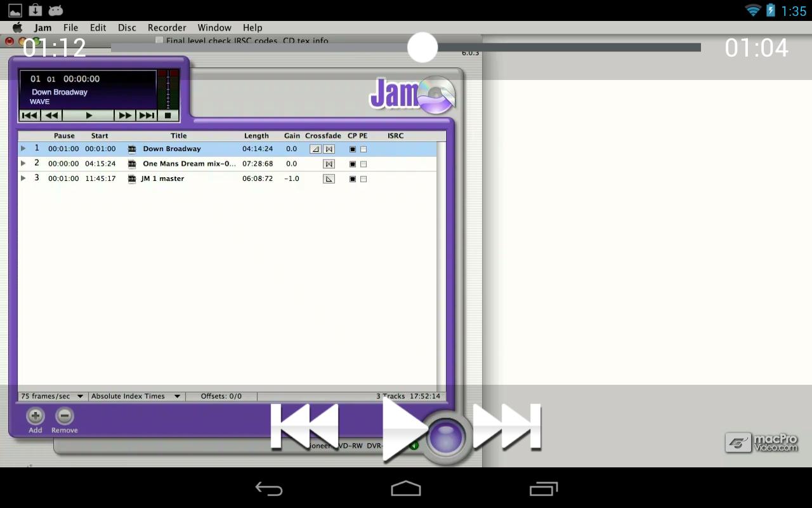Click the audio file icon beside Down Broadway
The height and width of the screenshot is (508, 812).
click(132, 149)
